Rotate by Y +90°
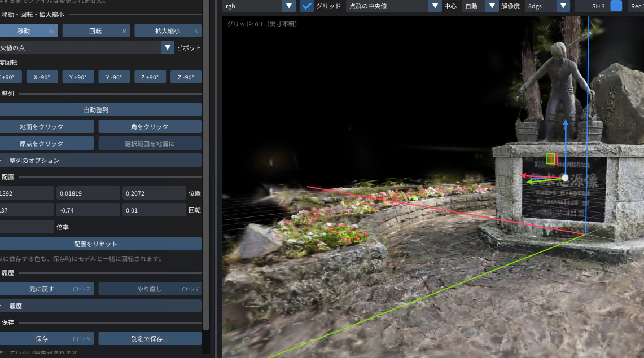This screenshot has height=358, width=644. coord(78,77)
